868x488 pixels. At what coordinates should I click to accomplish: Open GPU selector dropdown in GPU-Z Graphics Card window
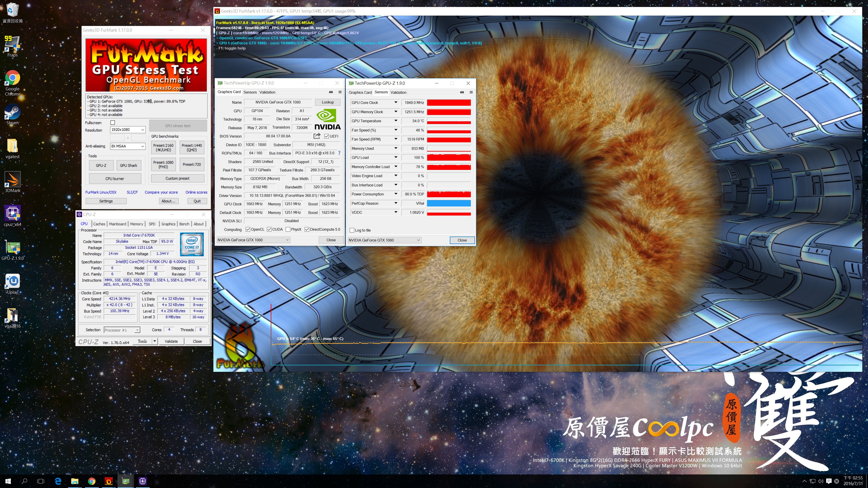[253, 240]
